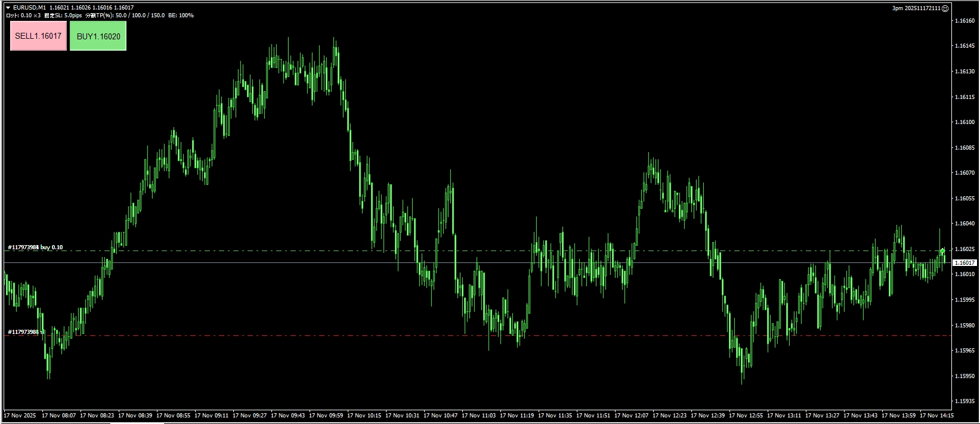980x424 pixels.
Task: Click the '3pm 202511172111' expert name label
Action: coord(916,8)
